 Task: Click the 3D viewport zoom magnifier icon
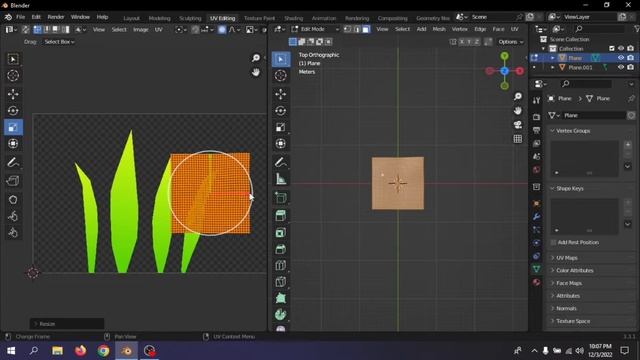pos(518,96)
